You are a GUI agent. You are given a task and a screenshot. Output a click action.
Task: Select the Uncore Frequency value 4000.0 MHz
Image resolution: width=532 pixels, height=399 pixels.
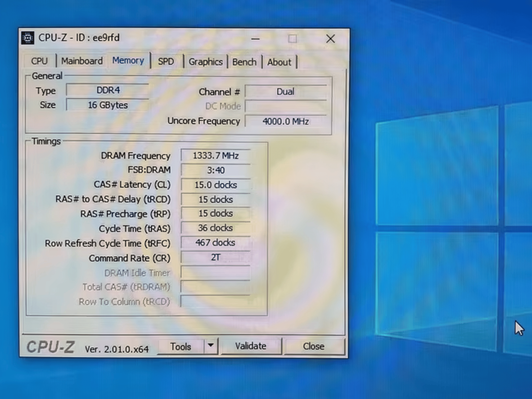285,121
